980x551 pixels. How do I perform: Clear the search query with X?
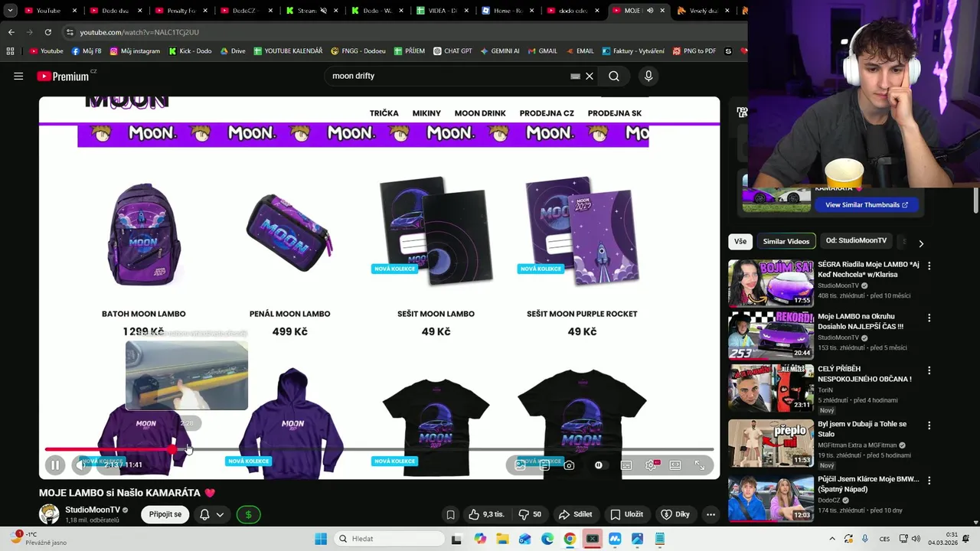[x=590, y=76]
